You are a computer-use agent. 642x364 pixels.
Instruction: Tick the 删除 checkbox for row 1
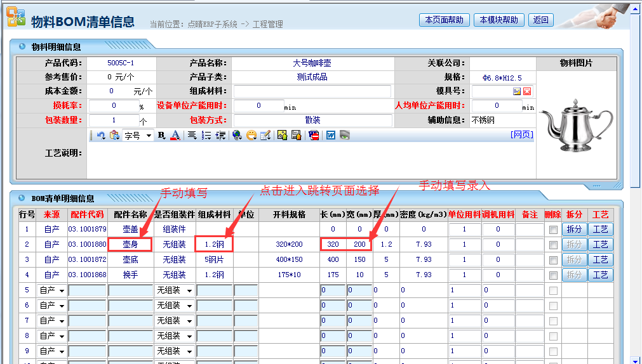553,230
